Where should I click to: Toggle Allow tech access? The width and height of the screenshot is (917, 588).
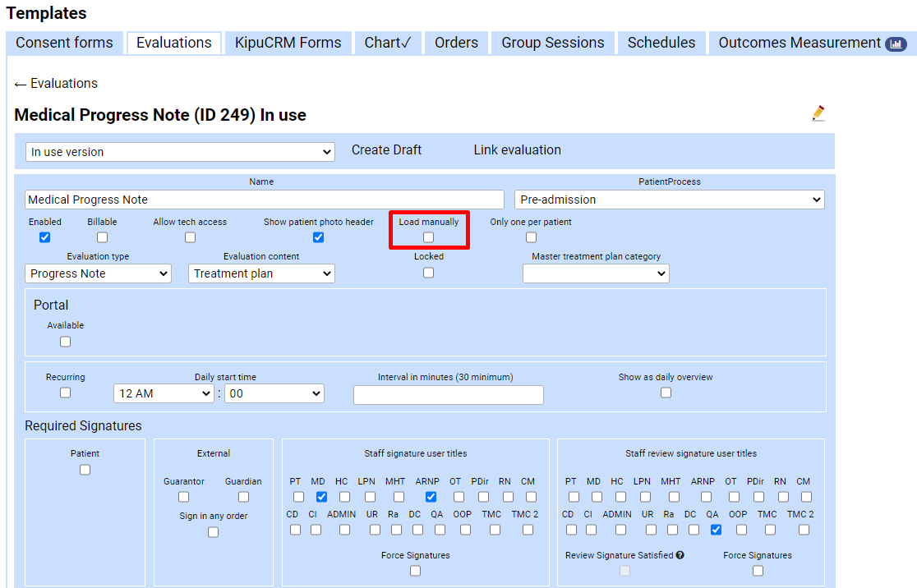click(x=190, y=237)
